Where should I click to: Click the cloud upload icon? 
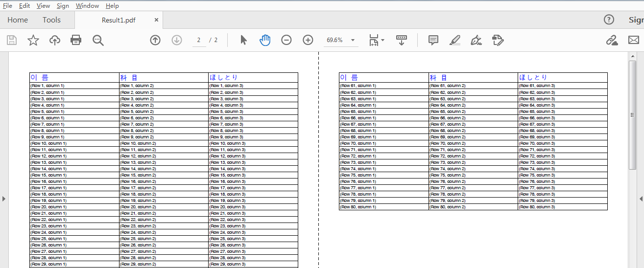(55, 40)
